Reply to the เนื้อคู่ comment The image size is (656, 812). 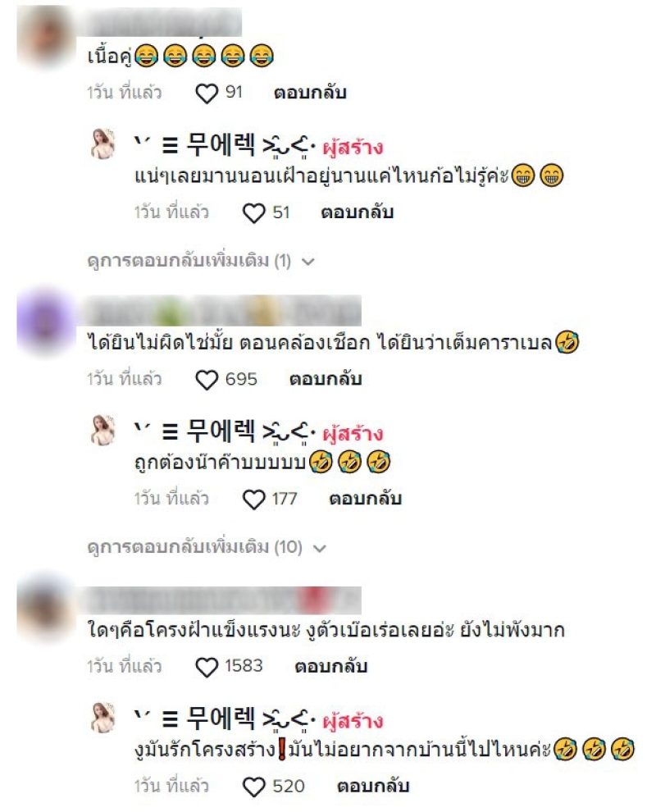(x=310, y=93)
